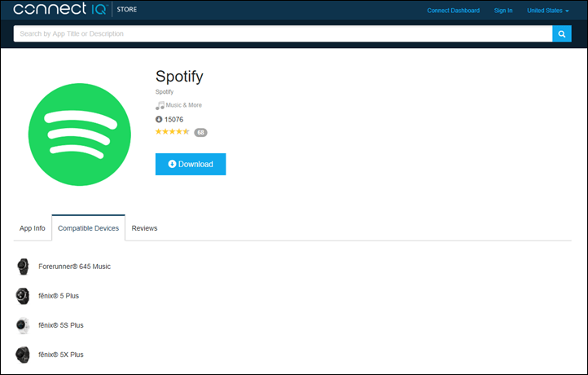Click the large Spotify app logo
The height and width of the screenshot is (375, 588).
(80, 135)
